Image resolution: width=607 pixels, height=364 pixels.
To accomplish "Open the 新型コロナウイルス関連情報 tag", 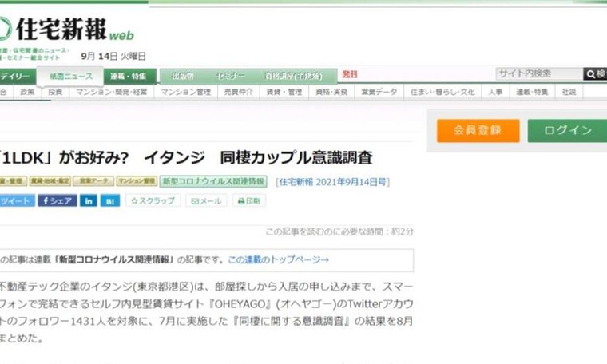I will (x=213, y=181).
